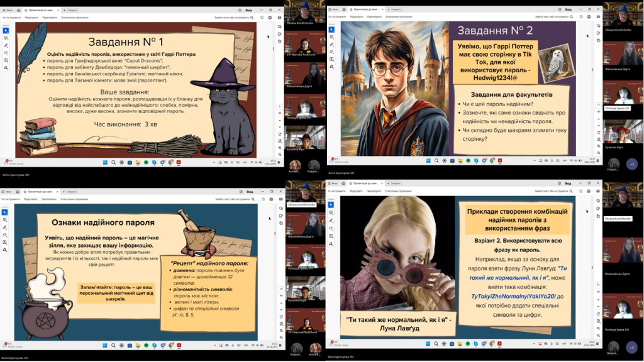This screenshot has width=644, height=362.
Task: Click the weather widget below Завдання № 1
Action: (x=13, y=162)
